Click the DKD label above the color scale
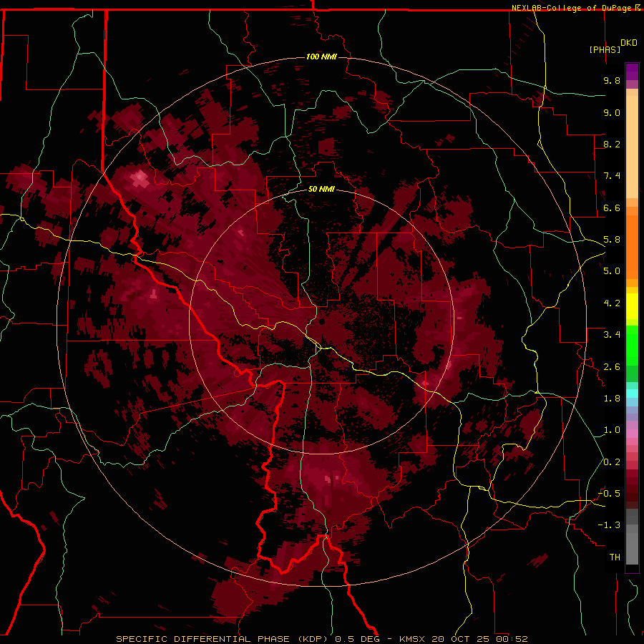Screen dimensions: 644x644 (629, 43)
